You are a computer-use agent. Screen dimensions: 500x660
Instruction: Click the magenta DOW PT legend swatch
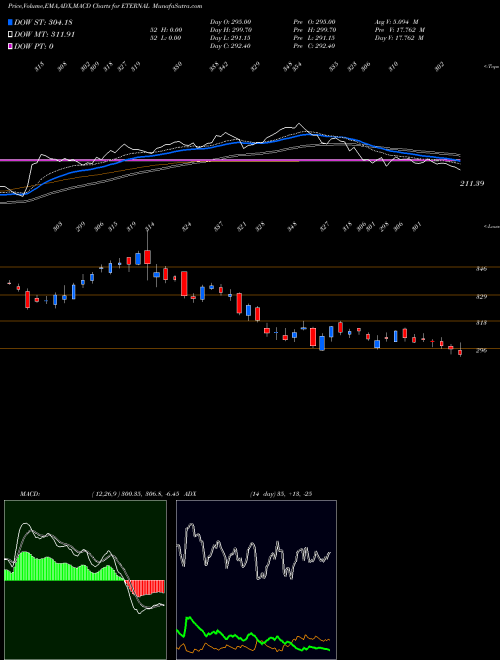[x=10, y=46]
